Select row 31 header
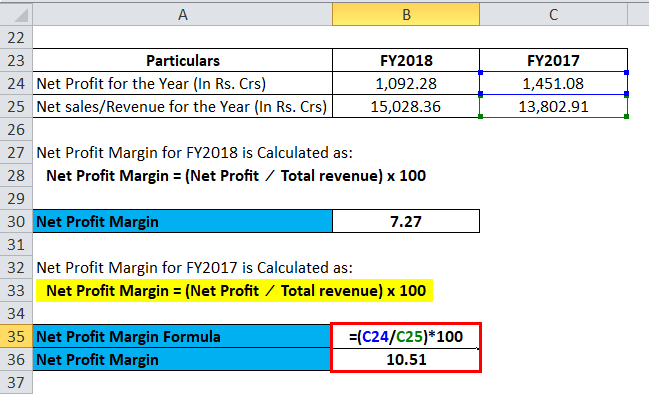Image resolution: width=649 pixels, height=394 pixels. (x=16, y=244)
